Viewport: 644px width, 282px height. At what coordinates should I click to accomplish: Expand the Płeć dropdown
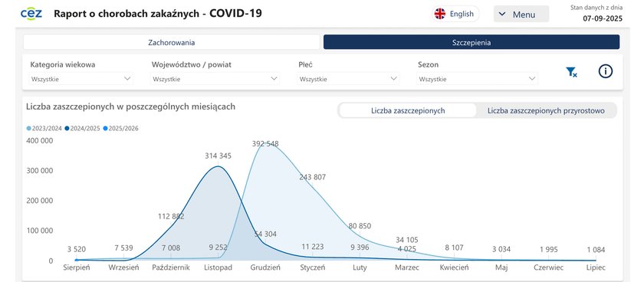pyautogui.click(x=348, y=79)
